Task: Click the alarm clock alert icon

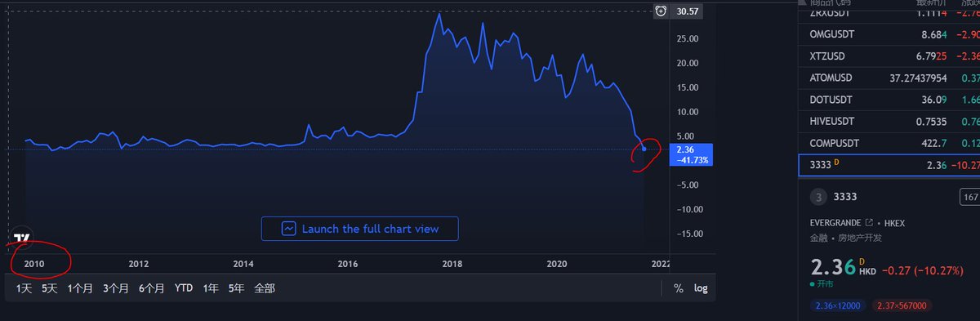Action: click(x=661, y=11)
